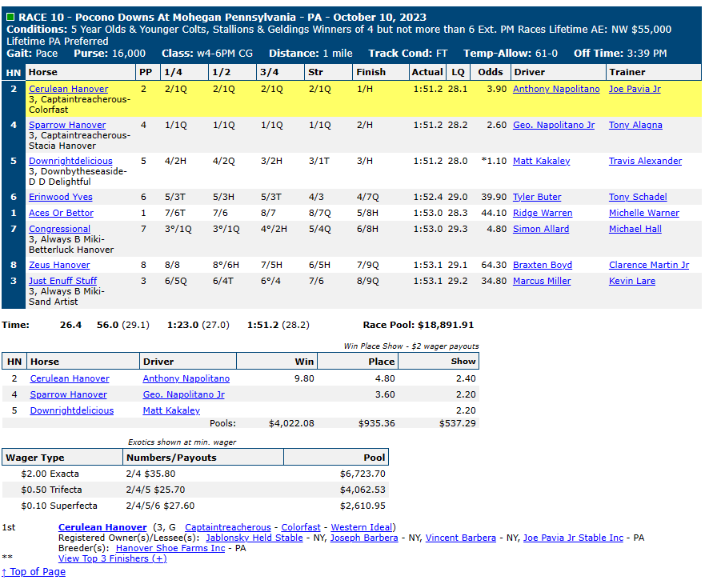Expand View Top 3 Finishers (+)

(x=112, y=559)
